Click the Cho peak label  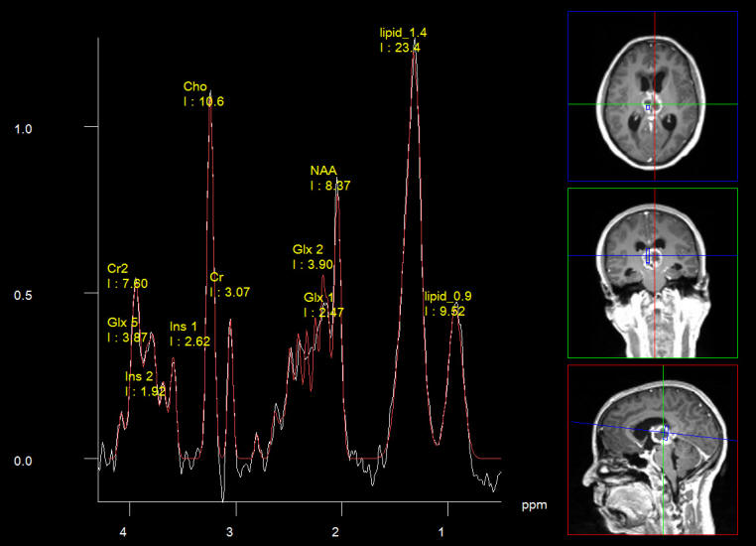203,93
